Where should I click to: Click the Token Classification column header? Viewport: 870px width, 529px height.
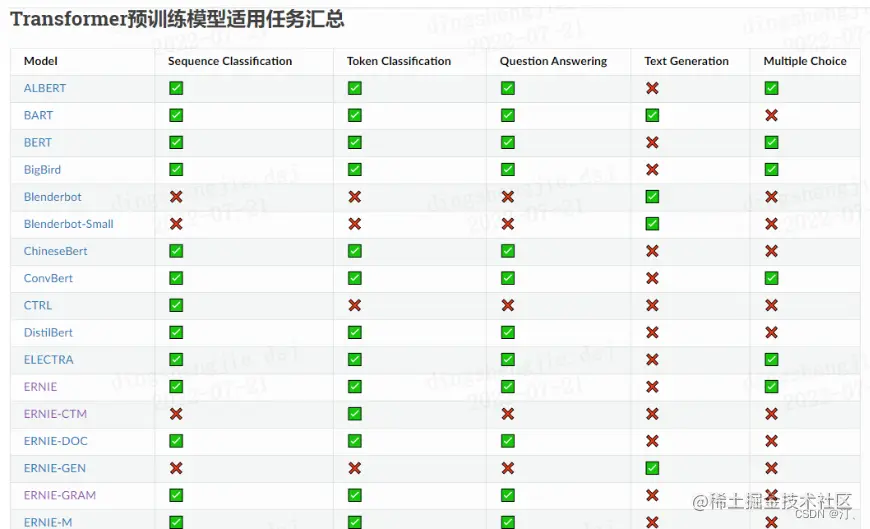point(399,61)
